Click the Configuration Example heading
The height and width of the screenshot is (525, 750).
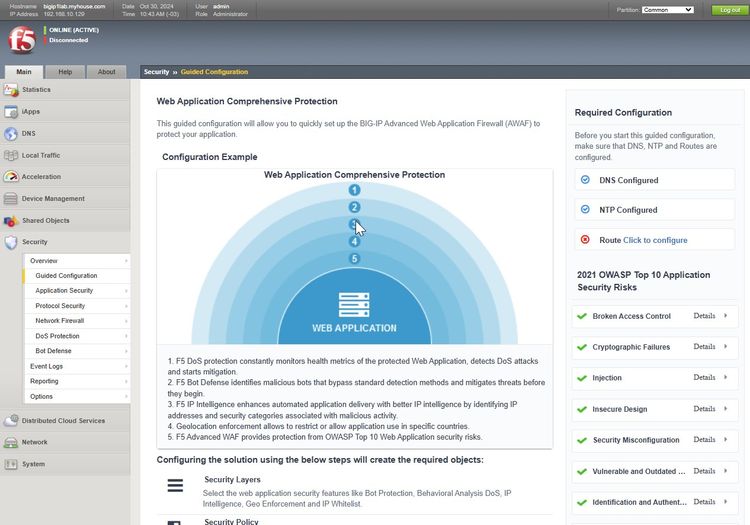(210, 157)
